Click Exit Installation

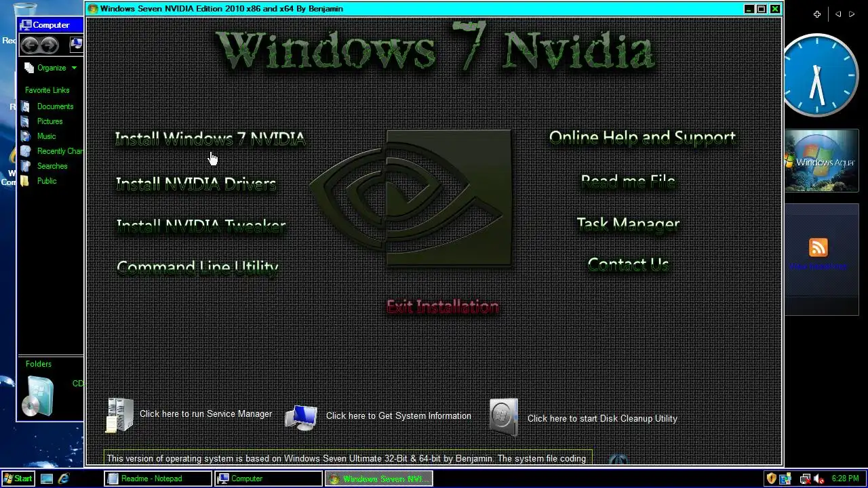[x=443, y=306]
